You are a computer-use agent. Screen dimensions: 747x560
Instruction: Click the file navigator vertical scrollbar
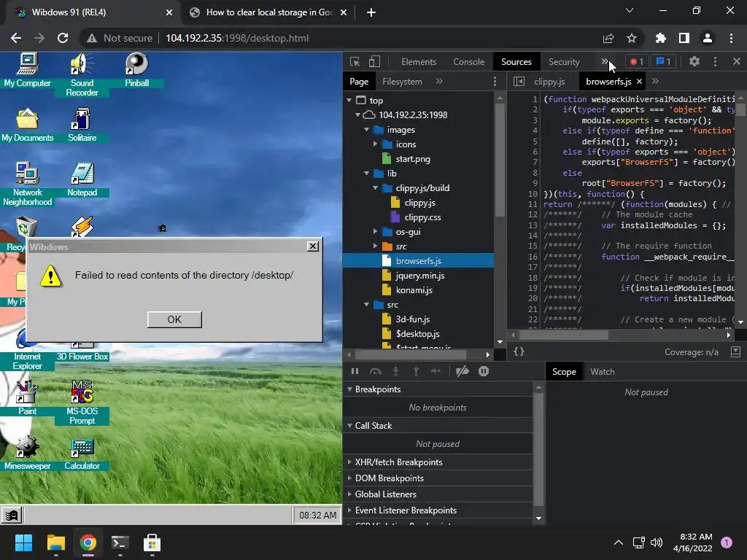tap(500, 160)
